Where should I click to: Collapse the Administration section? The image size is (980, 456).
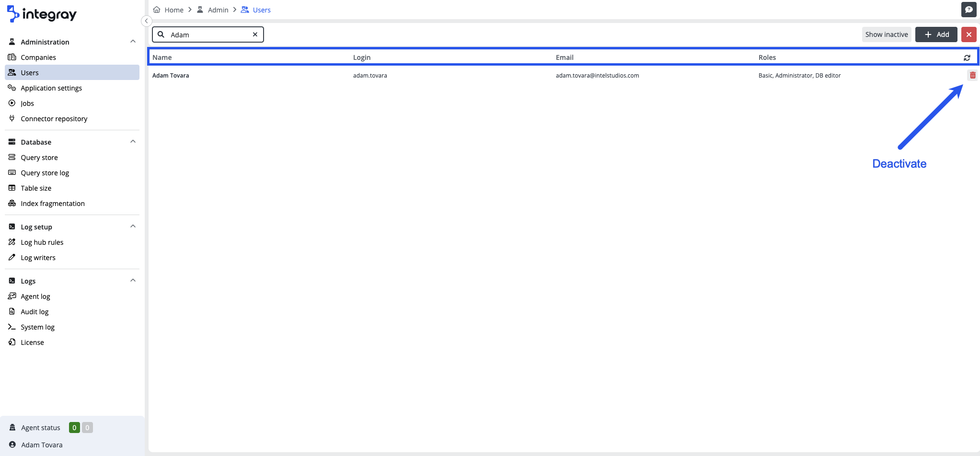(133, 42)
